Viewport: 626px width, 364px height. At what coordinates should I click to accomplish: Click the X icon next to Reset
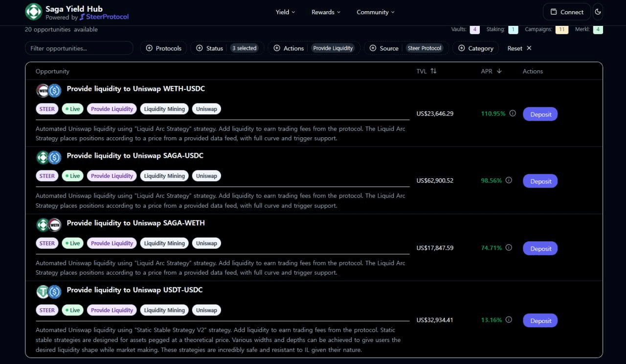coord(529,48)
